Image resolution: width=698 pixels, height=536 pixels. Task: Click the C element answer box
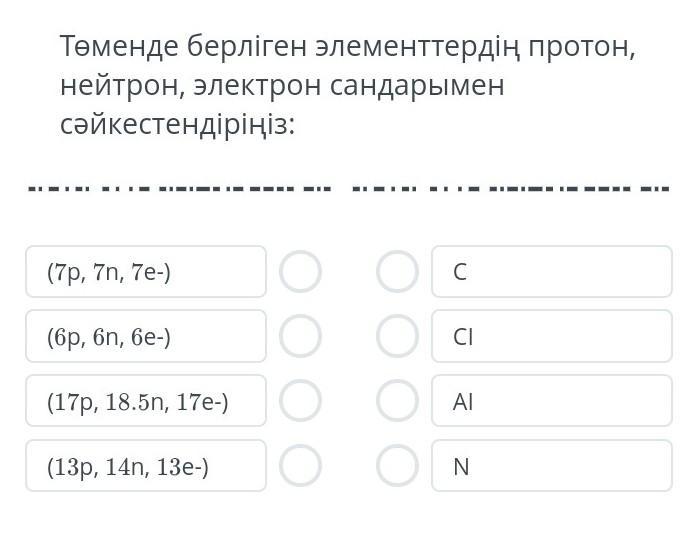[551, 271]
